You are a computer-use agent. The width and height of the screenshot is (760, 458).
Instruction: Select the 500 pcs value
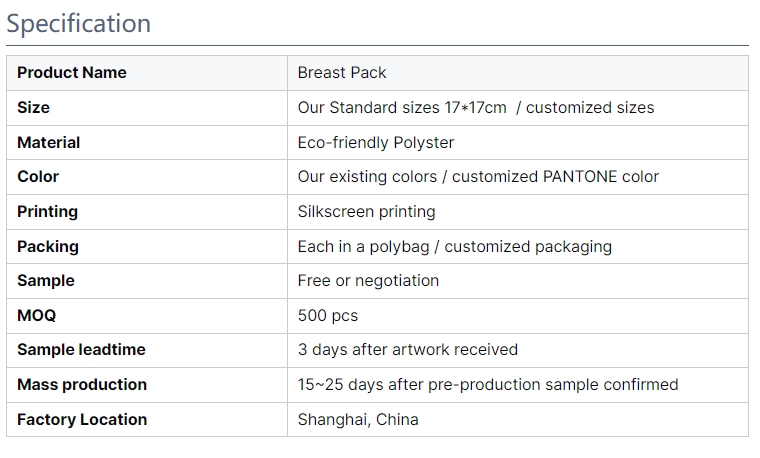pyautogui.click(x=327, y=315)
